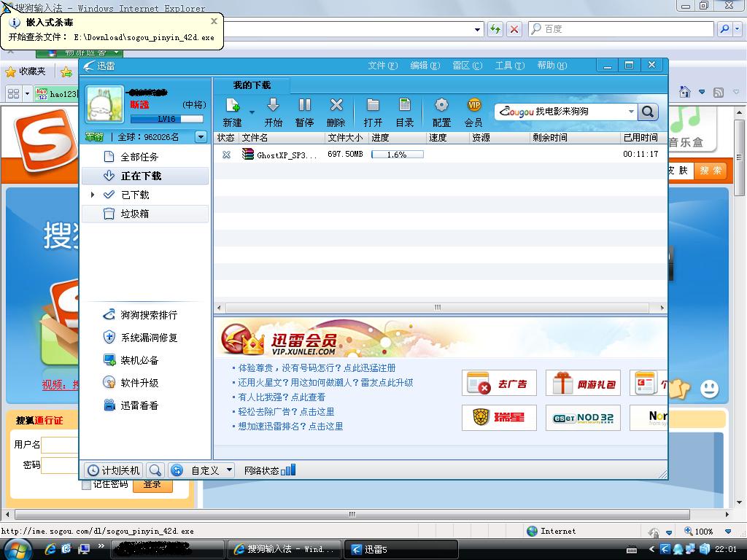Click link 体验尊贵,没有号码怎行?点此迅猛注册
Image resolution: width=747 pixels, height=560 pixels.
pos(317,368)
